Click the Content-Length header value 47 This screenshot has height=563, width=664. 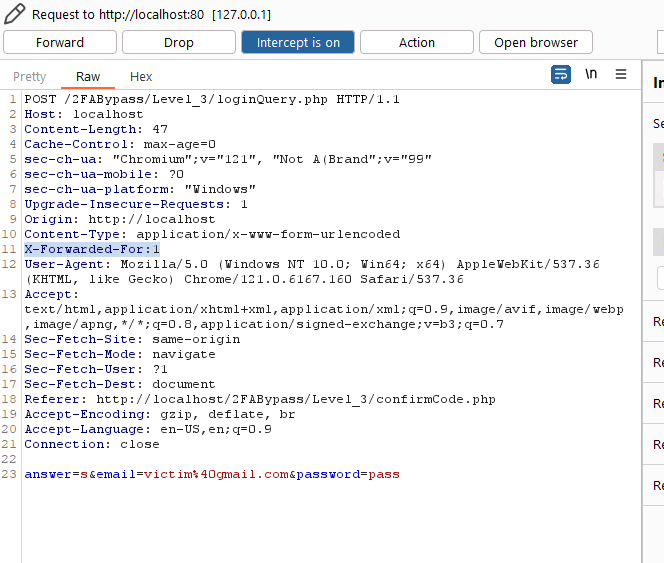click(x=160, y=129)
